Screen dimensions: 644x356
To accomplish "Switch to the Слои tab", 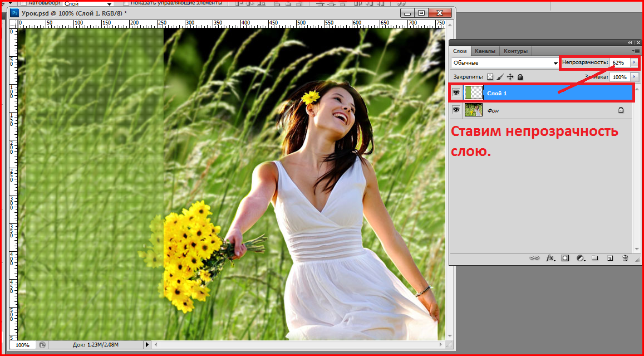I will click(x=460, y=51).
